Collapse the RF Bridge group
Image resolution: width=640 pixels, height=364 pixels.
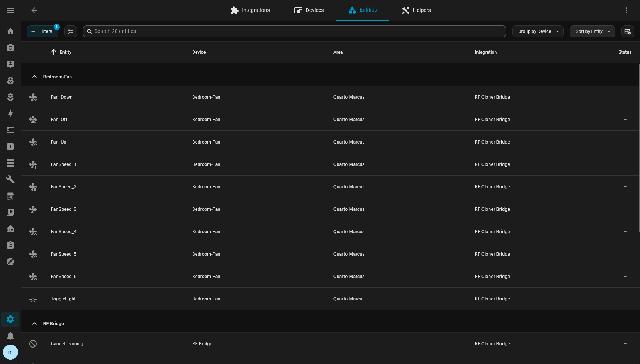tap(34, 324)
